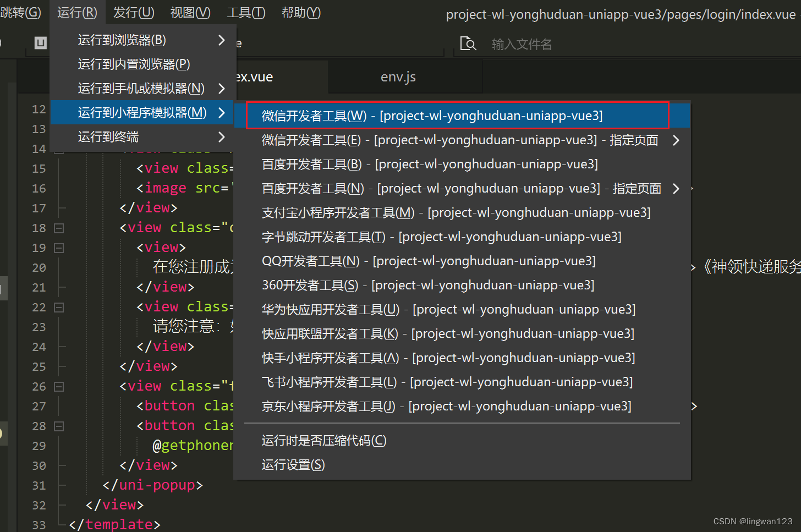Open the 帮助(Y) menu
The height and width of the screenshot is (532, 801).
click(x=301, y=12)
